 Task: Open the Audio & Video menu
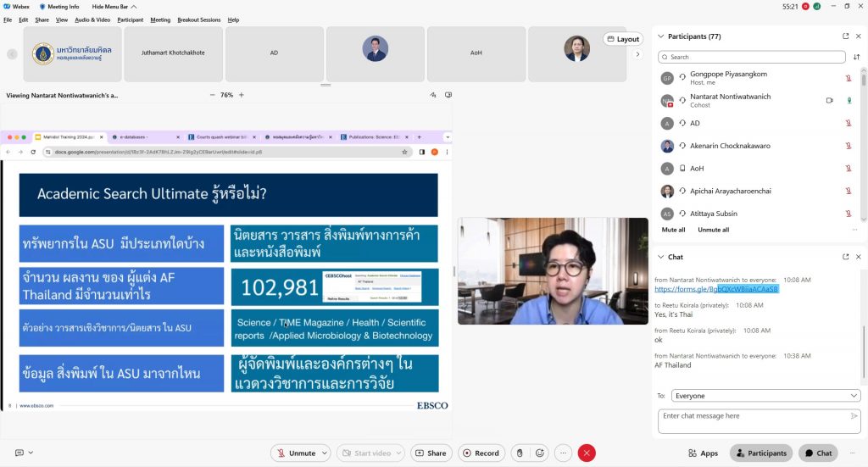click(92, 19)
